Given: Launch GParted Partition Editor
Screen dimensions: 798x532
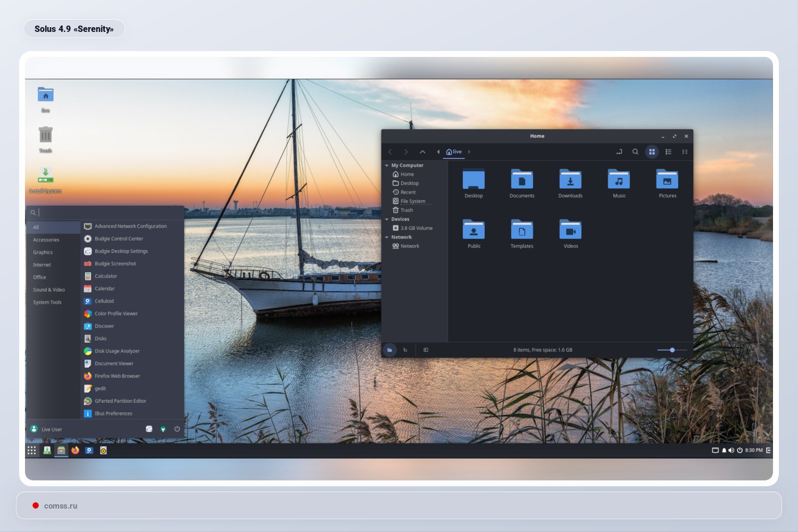Looking at the screenshot, I should (121, 401).
